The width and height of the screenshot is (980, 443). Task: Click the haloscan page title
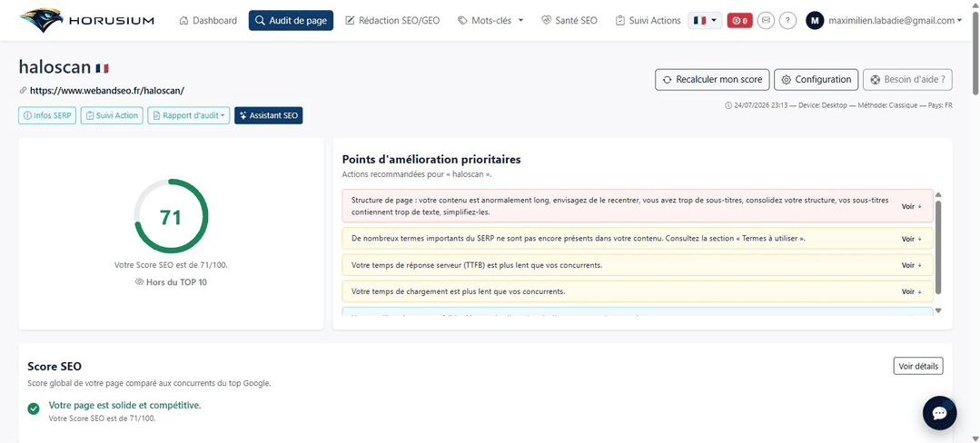(55, 67)
